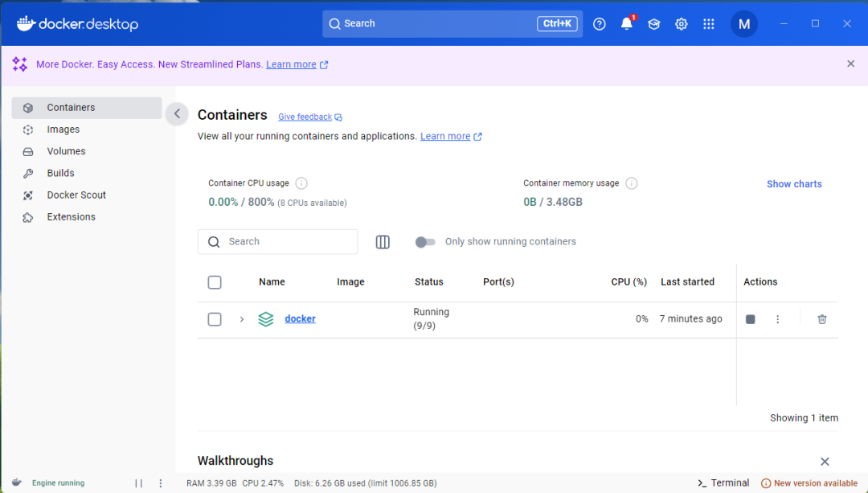The width and height of the screenshot is (868, 493).
Task: Click Show charts
Action: [794, 184]
